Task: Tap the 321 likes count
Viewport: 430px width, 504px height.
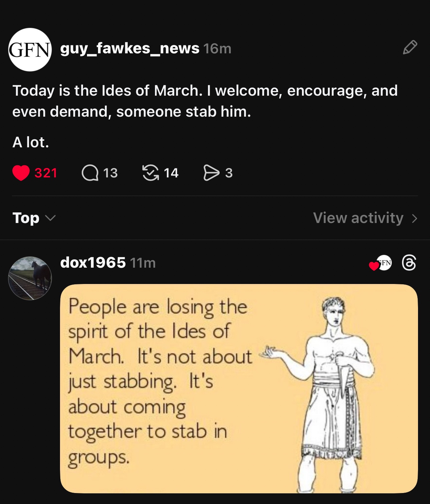Action: click(46, 173)
